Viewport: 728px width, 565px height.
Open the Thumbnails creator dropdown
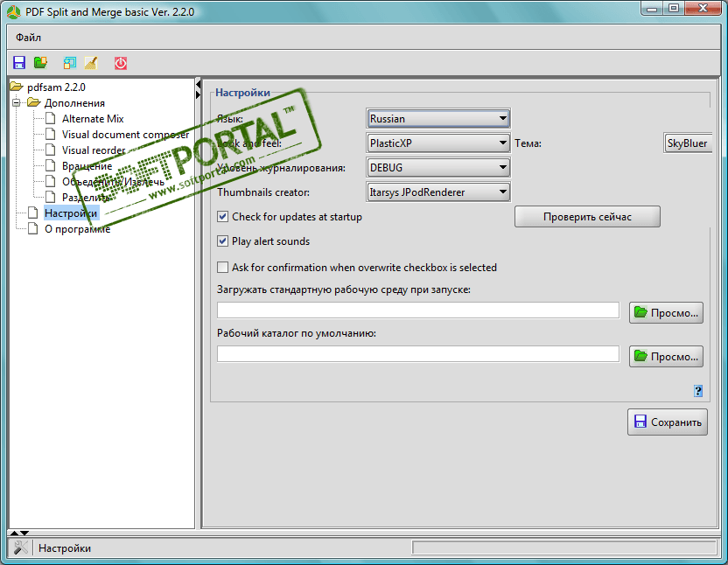[x=437, y=192]
